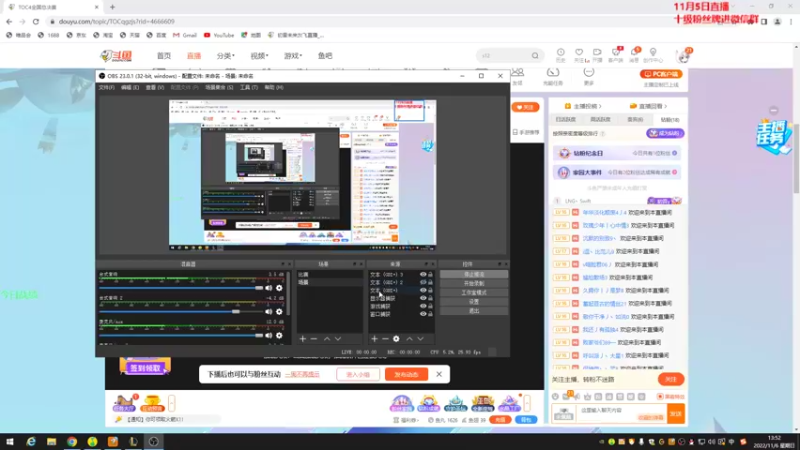The width and height of the screenshot is (800, 450).
Task: Toggle visibility of third 文本 (GDI+) source
Action: pyautogui.click(x=423, y=290)
